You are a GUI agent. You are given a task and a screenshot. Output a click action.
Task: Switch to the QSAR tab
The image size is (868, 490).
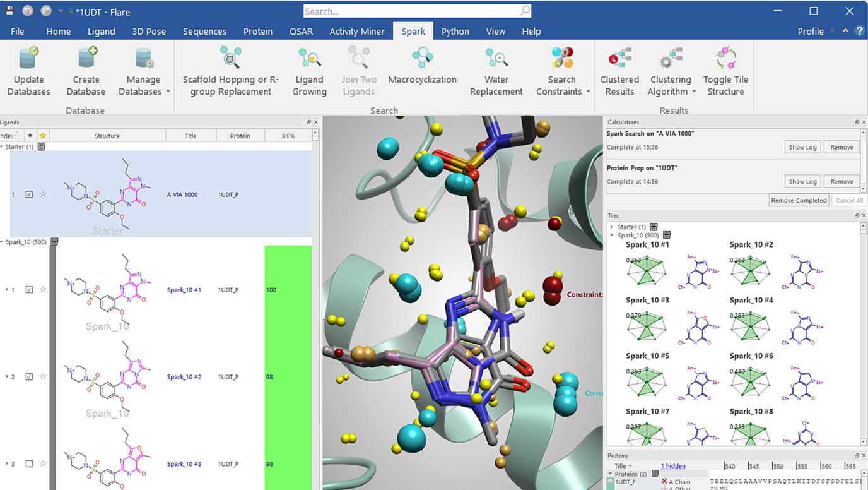pyautogui.click(x=301, y=32)
